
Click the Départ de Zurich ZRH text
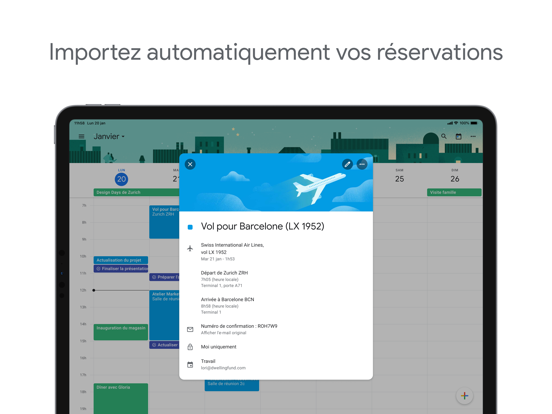pos(224,273)
